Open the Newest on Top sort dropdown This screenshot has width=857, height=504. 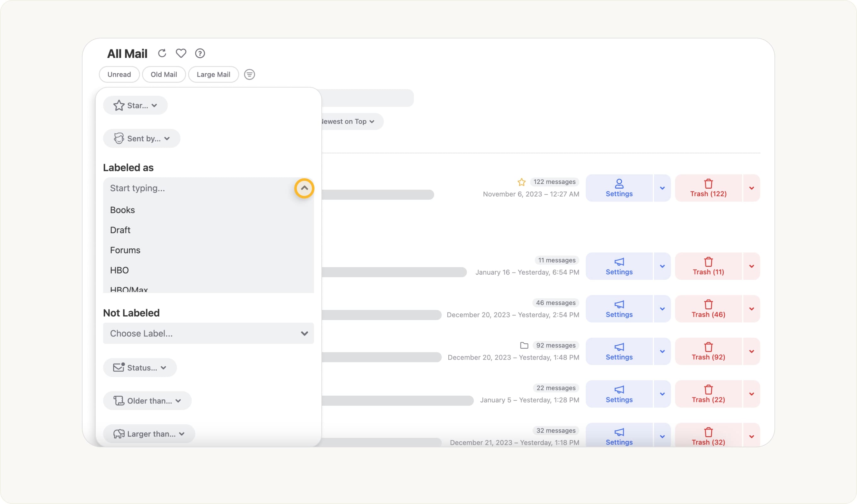point(347,121)
